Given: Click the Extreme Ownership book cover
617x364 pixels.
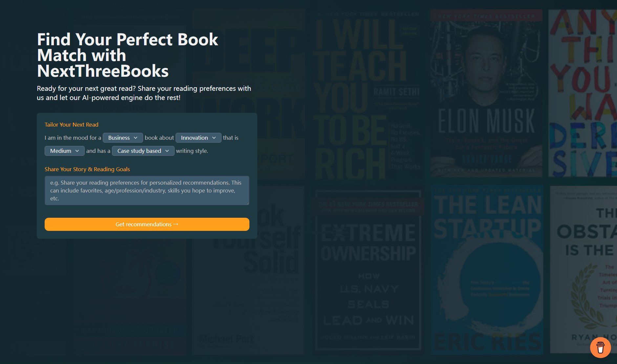Looking at the screenshot, I should (368, 270).
